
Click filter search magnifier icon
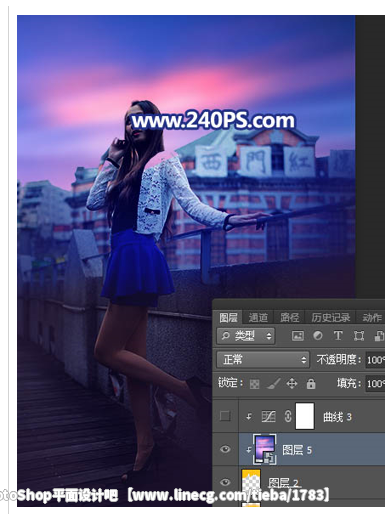click(x=225, y=335)
